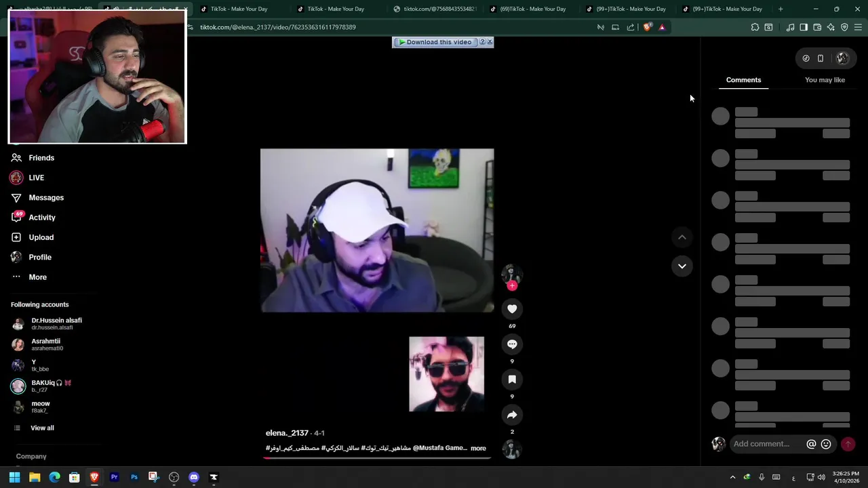
Task: Save video with the bookmark icon
Action: pos(512,380)
